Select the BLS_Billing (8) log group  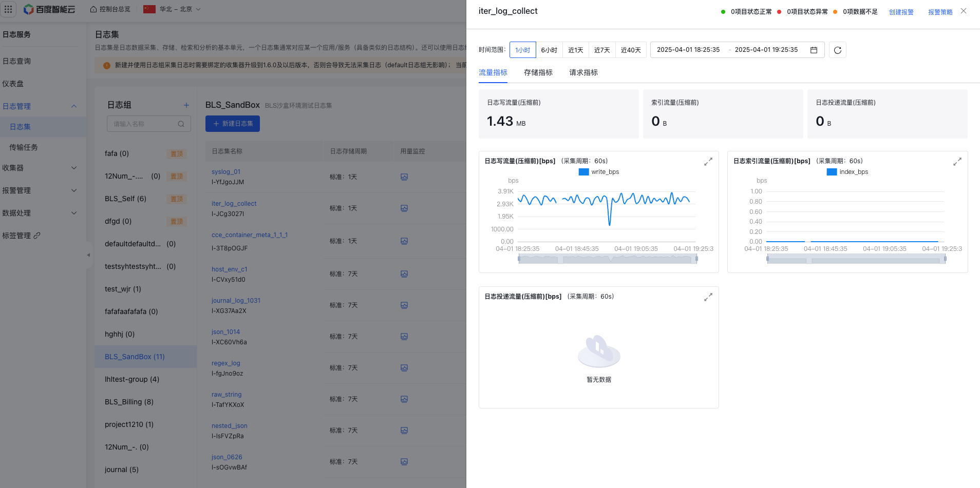(x=145, y=402)
